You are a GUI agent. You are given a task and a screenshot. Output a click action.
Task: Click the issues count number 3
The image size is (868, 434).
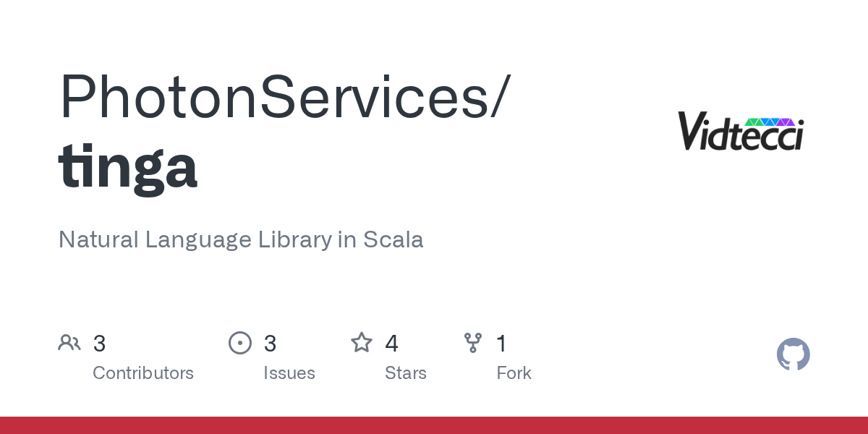271,344
